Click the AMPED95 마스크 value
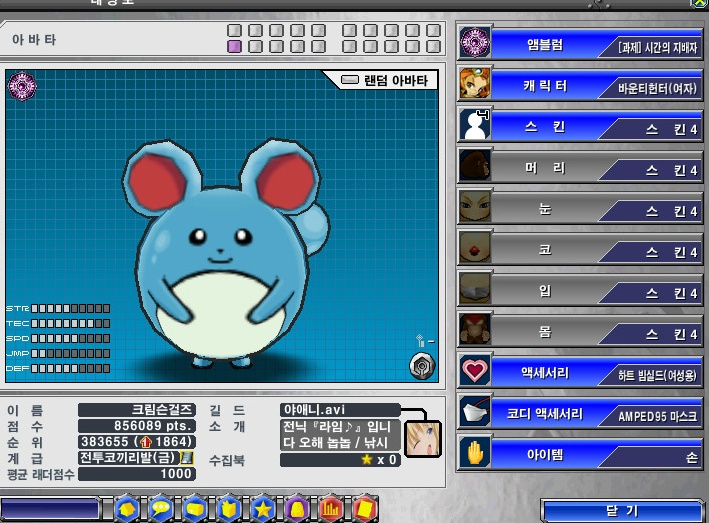The width and height of the screenshot is (709, 523). (x=658, y=416)
